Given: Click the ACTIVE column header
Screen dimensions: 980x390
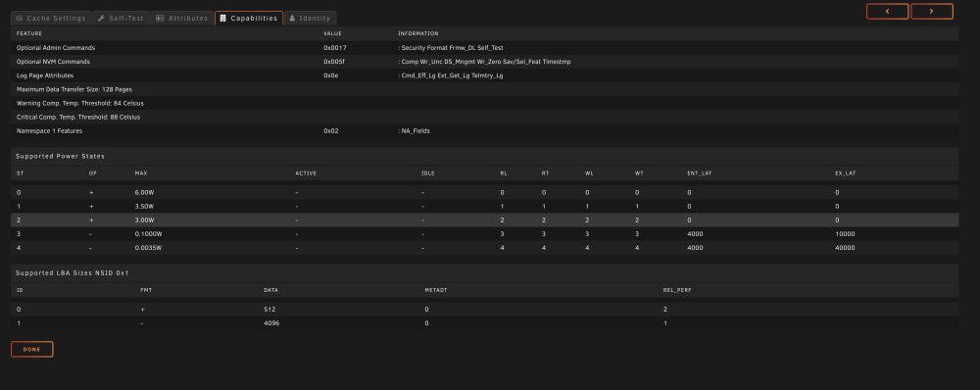Looking at the screenshot, I should tap(306, 173).
